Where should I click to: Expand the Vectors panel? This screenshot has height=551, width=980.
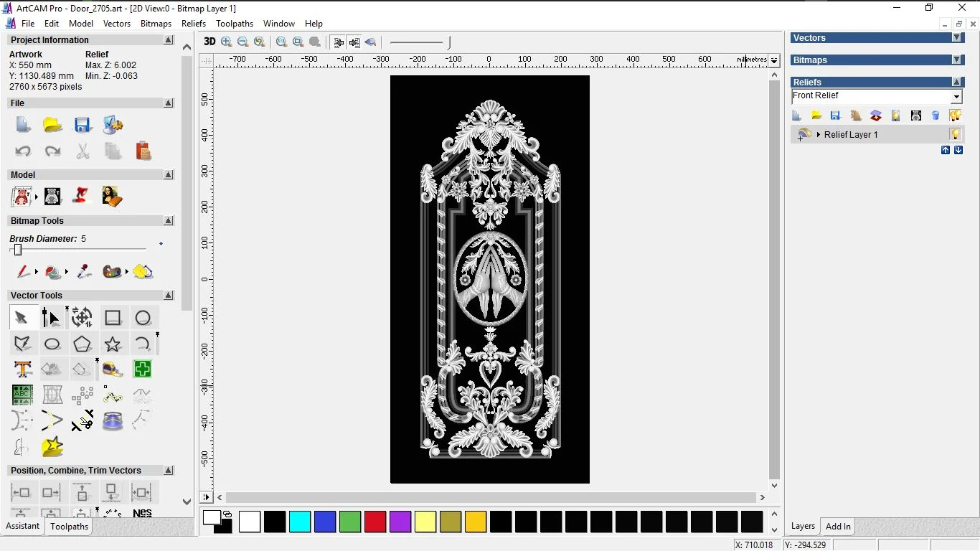956,38
